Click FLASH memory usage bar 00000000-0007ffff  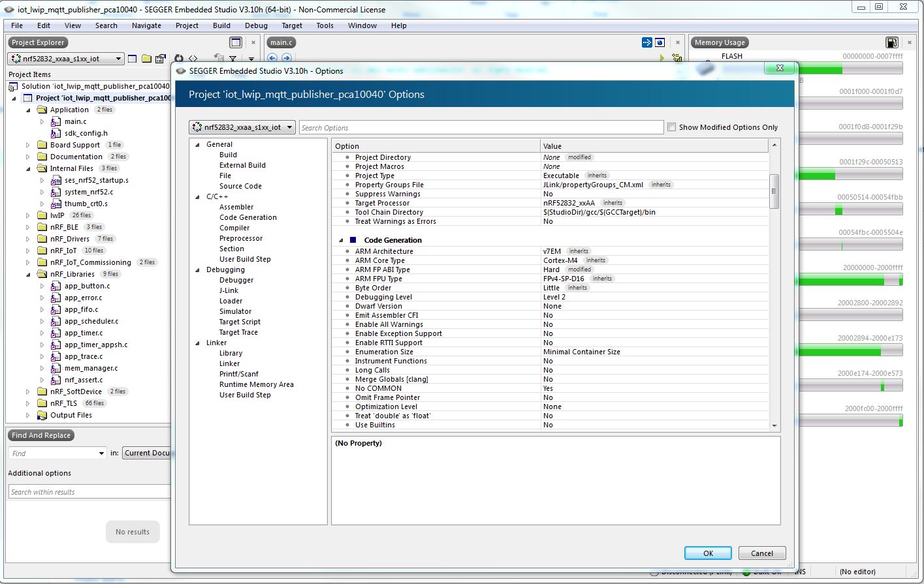[851, 69]
